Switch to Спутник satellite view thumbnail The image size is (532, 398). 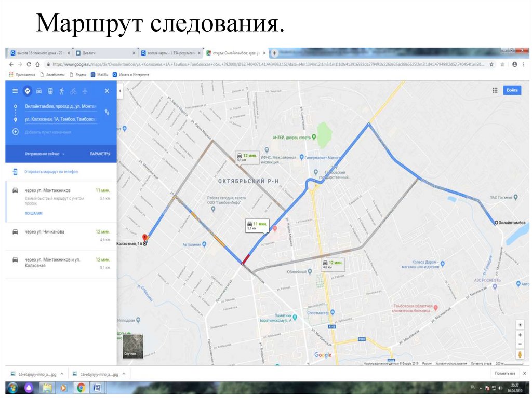click(x=132, y=346)
